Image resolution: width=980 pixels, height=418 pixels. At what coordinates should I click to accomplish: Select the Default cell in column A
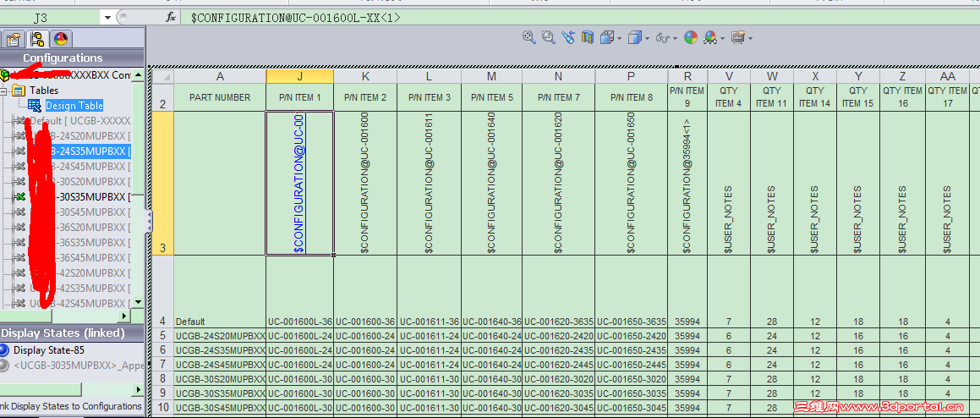[x=220, y=291]
